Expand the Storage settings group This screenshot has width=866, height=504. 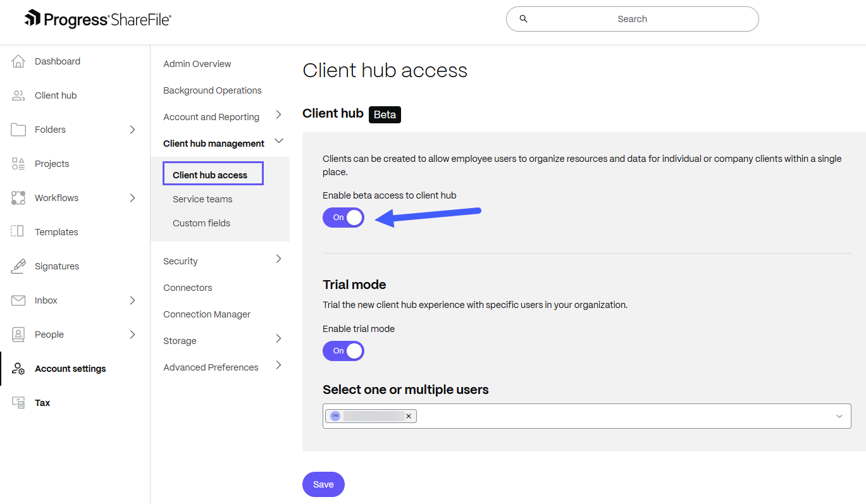click(179, 340)
